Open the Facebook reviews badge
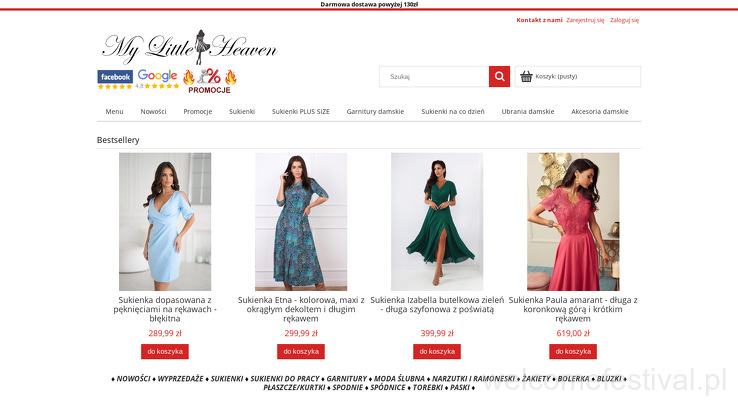Viewport: 738px width, 400px height. click(x=115, y=80)
